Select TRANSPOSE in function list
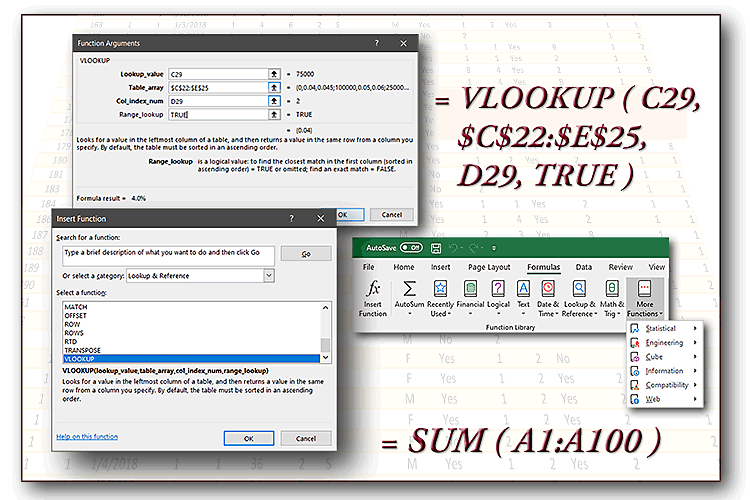Screen dimensions: 750x500 click(191, 350)
